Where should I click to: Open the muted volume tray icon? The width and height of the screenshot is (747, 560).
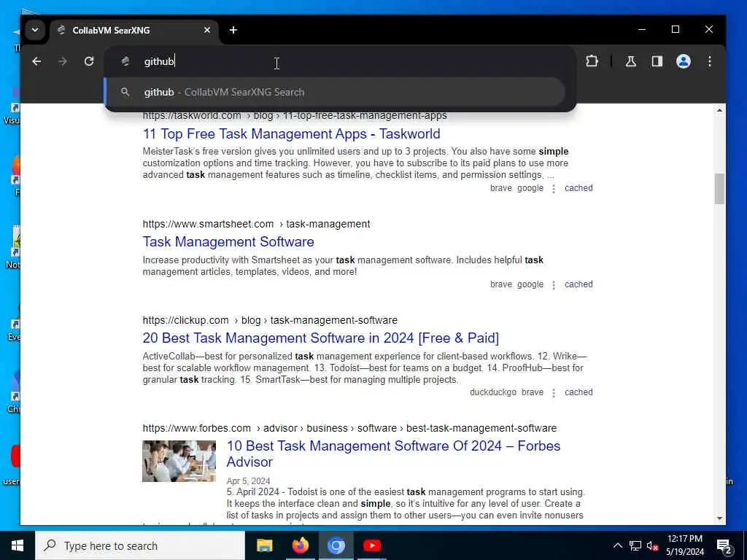pyautogui.click(x=652, y=545)
